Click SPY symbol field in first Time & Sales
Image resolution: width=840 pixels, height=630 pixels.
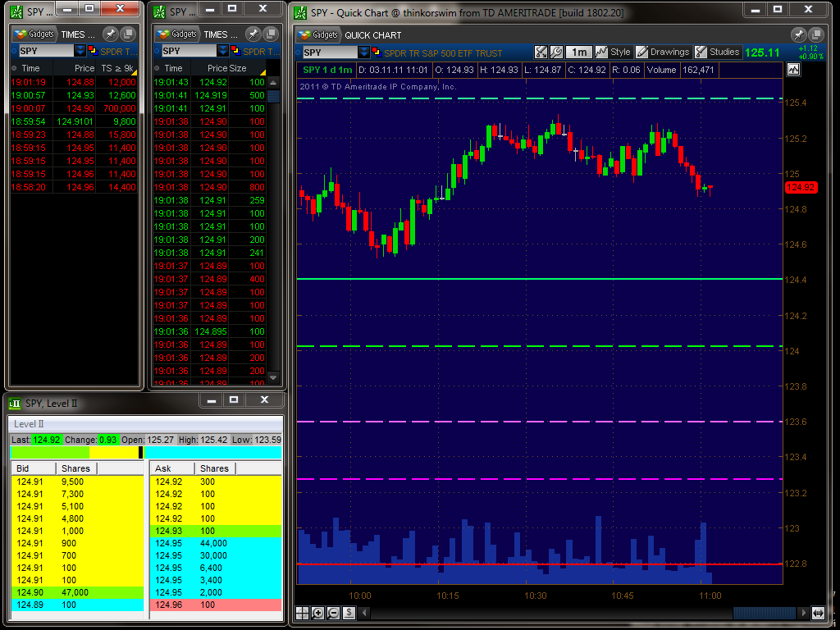46,51
